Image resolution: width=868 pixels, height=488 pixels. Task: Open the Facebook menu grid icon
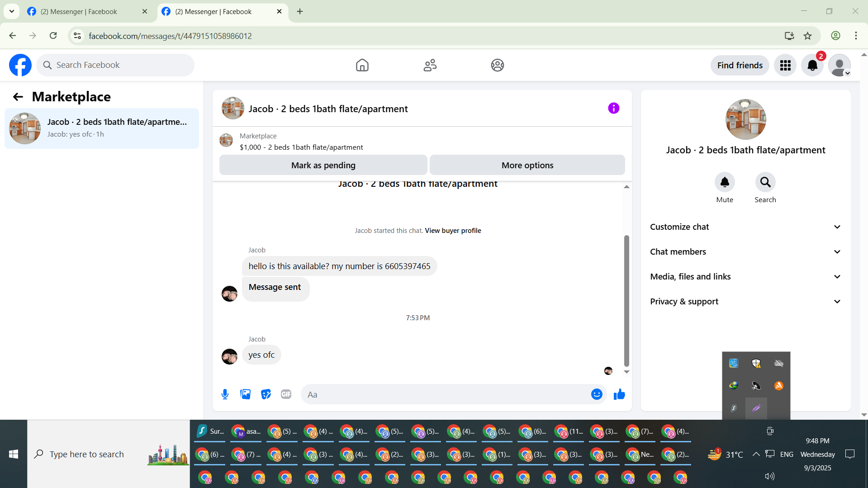click(x=785, y=65)
